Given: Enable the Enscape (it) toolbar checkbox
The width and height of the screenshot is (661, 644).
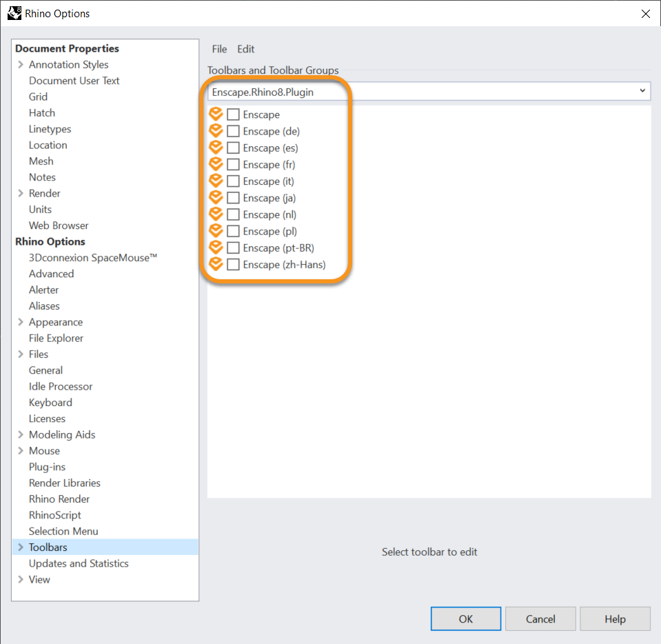Looking at the screenshot, I should point(233,181).
